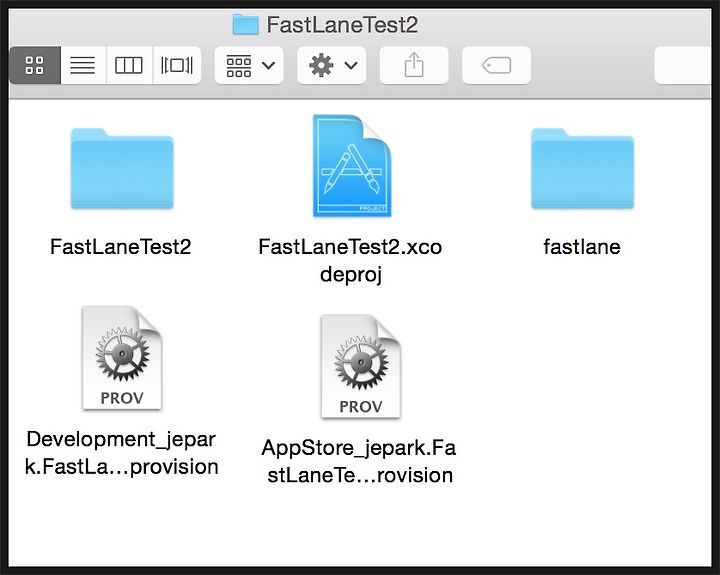Image resolution: width=720 pixels, height=575 pixels.
Task: Click the Development_jepark file name text
Action: pos(122,453)
